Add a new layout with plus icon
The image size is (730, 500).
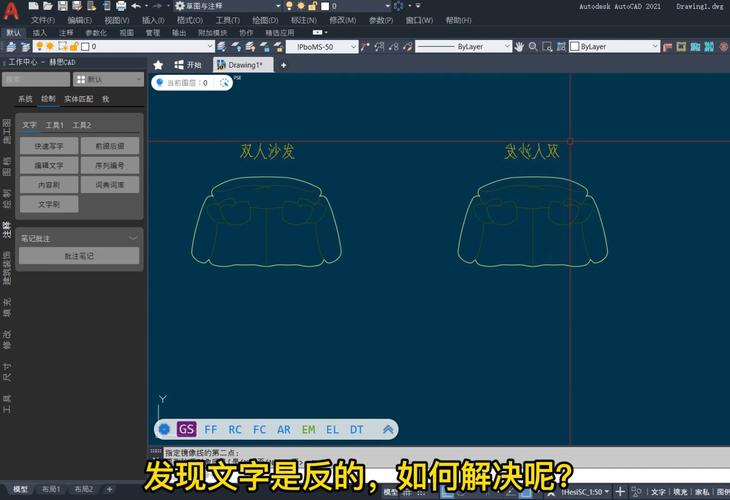(109, 489)
